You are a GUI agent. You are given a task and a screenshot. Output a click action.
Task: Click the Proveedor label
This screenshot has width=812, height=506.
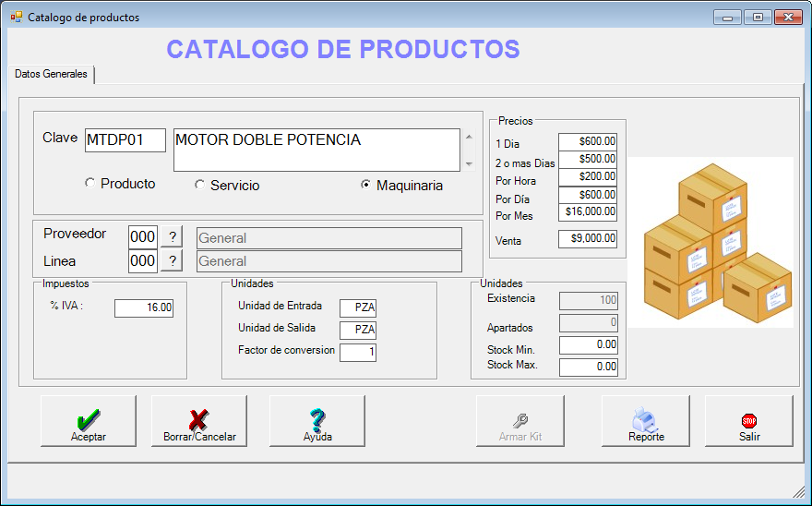coord(75,234)
